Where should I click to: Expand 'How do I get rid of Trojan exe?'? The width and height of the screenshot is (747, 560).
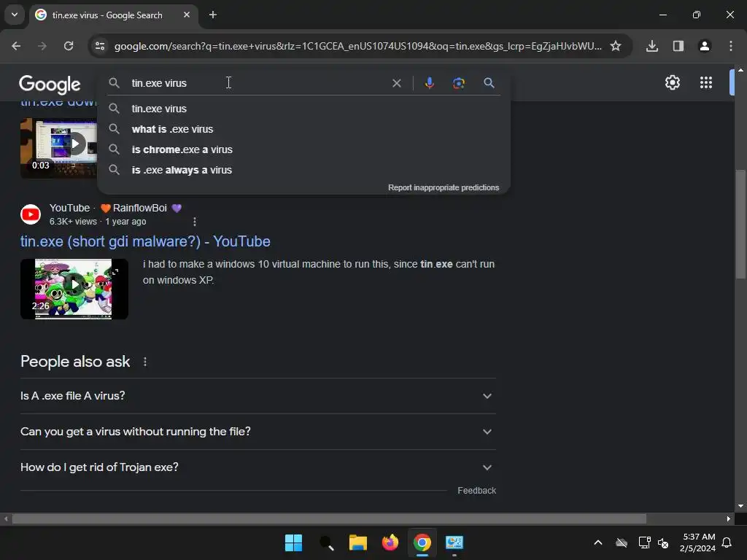click(x=258, y=467)
